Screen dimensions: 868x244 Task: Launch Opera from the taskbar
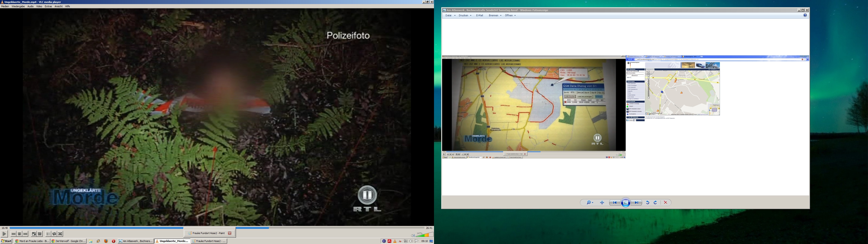pyautogui.click(x=113, y=241)
